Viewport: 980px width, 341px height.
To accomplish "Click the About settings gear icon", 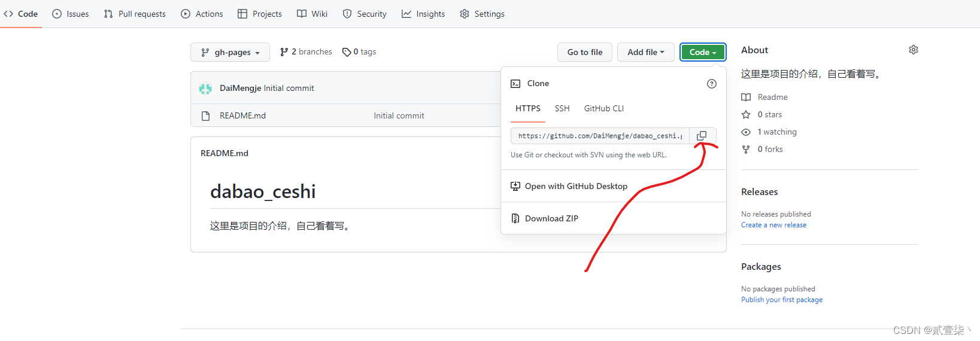I will [x=914, y=50].
